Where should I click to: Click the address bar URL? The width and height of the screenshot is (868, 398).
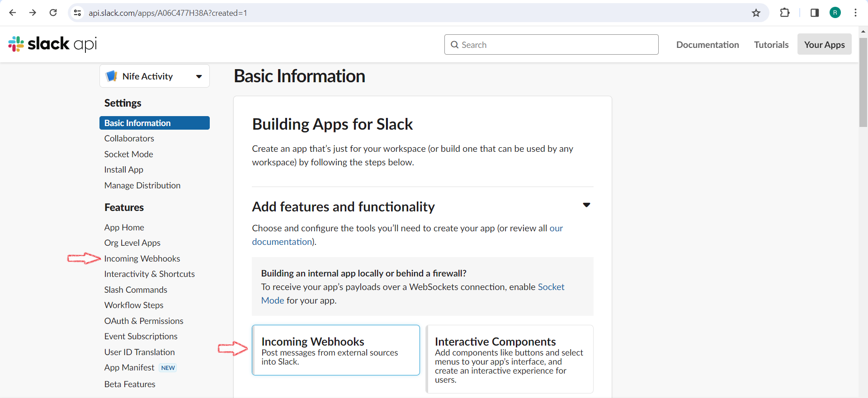point(168,13)
